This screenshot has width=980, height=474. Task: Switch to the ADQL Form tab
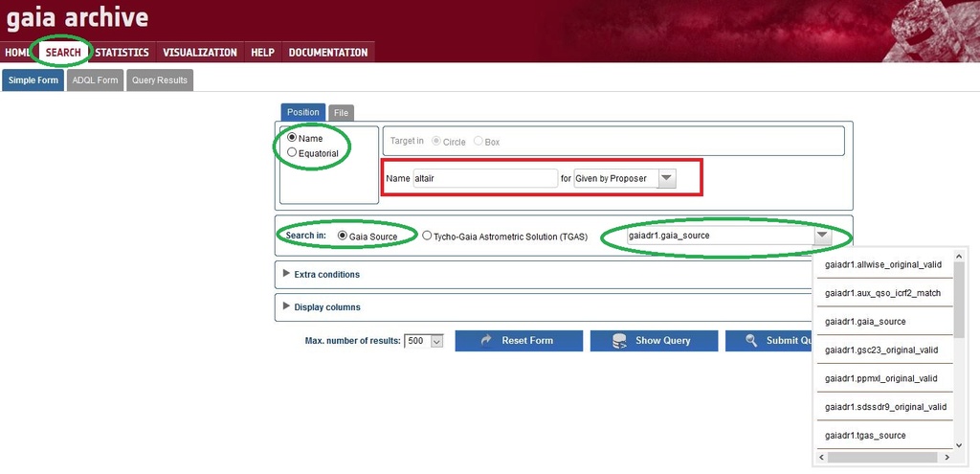95,80
